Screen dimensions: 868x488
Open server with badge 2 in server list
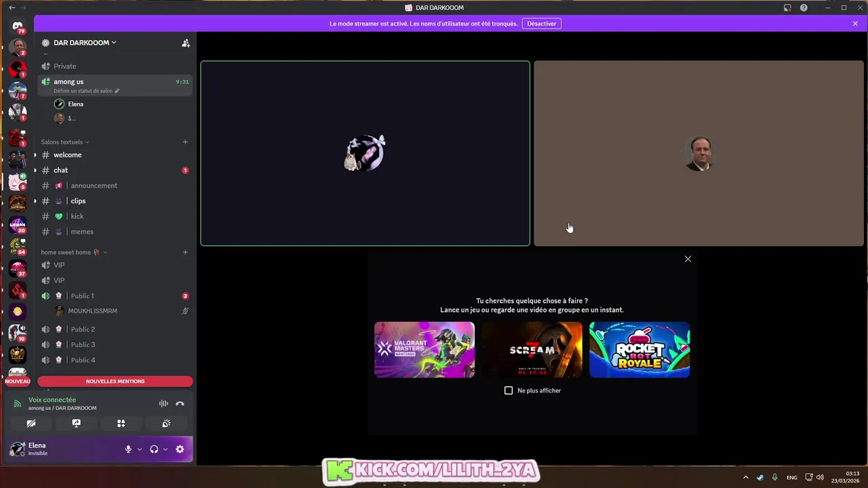pyautogui.click(x=18, y=47)
